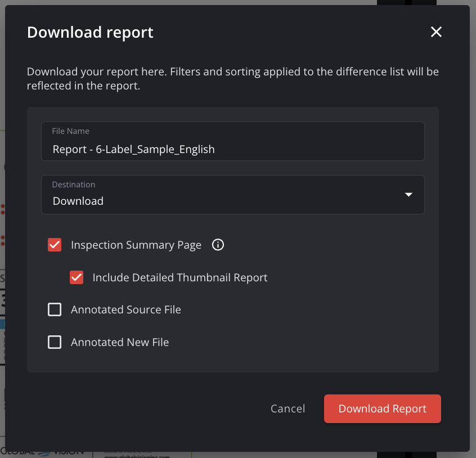Click the empty checkbox square for Annotated Source File
Viewport: 476px width, 458px height.
click(x=55, y=309)
